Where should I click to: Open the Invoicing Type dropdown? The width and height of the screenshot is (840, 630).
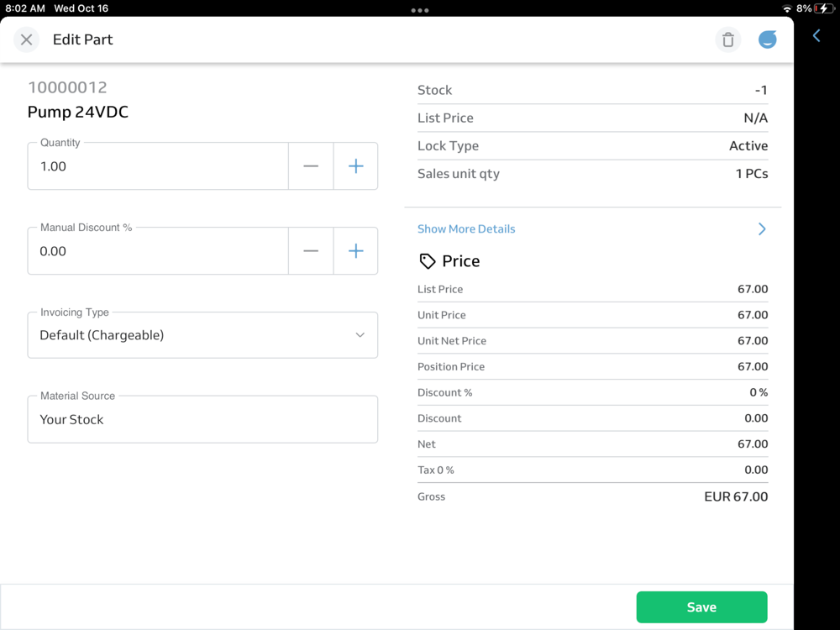click(x=202, y=335)
